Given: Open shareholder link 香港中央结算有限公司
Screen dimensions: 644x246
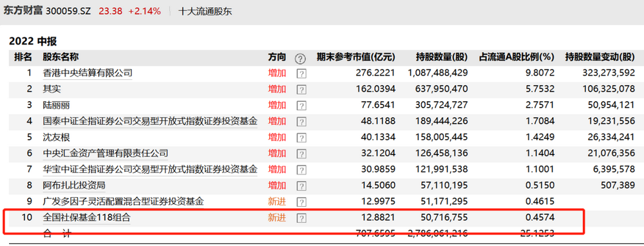Looking at the screenshot, I should pos(88,73).
